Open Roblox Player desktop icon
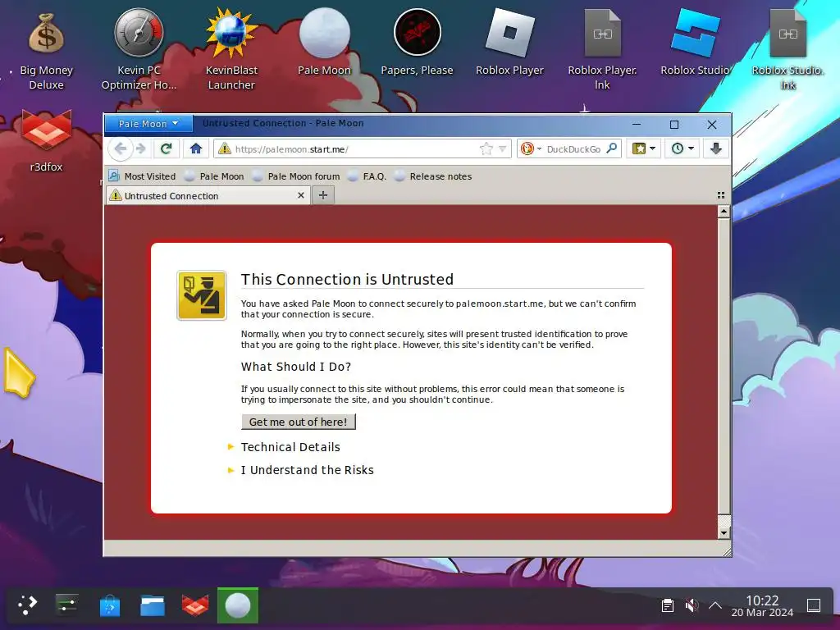This screenshot has width=840, height=630. tap(509, 43)
